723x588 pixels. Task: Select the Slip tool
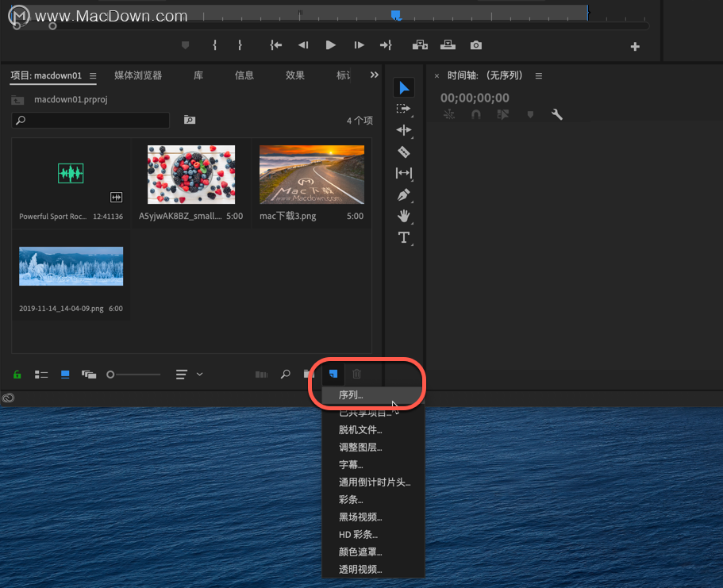[404, 173]
